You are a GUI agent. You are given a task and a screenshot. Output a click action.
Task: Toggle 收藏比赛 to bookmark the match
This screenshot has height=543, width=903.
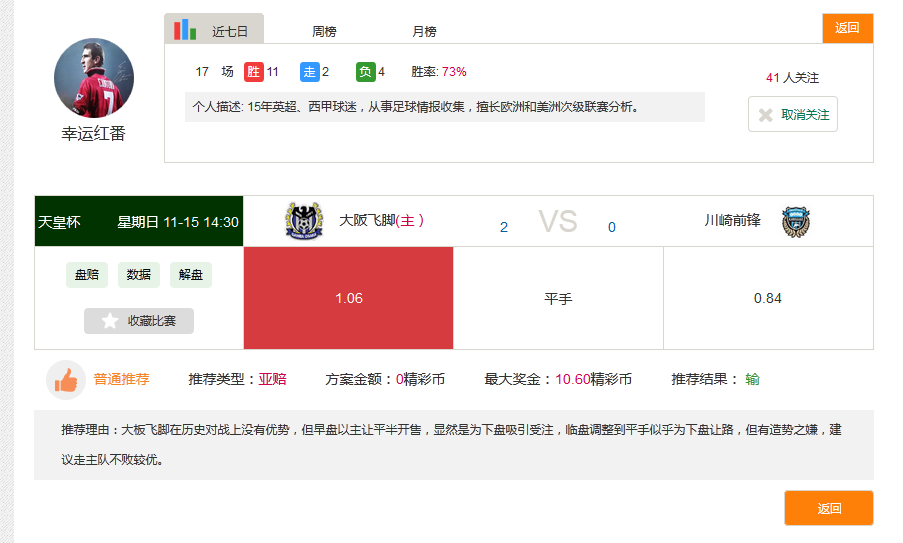point(139,321)
